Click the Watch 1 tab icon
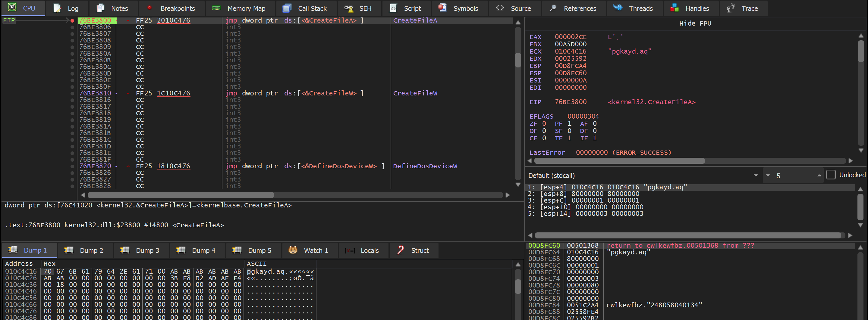868x320 pixels. 293,250
